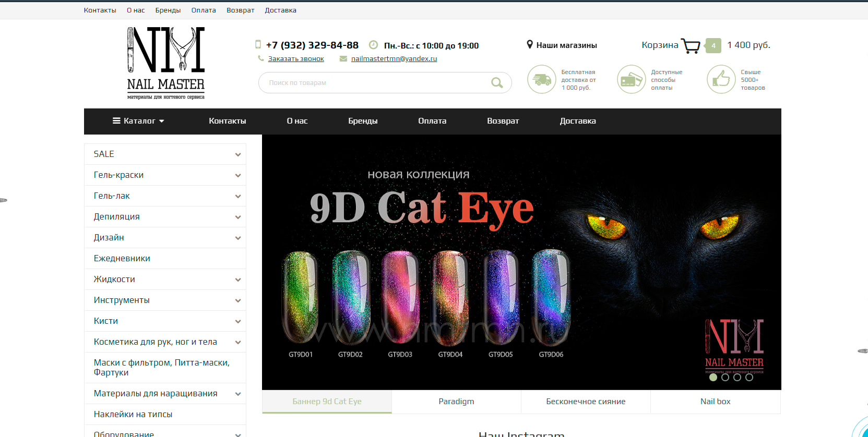Click the Заказать звонок link
Viewport: 868px width, 437px height.
tap(296, 58)
